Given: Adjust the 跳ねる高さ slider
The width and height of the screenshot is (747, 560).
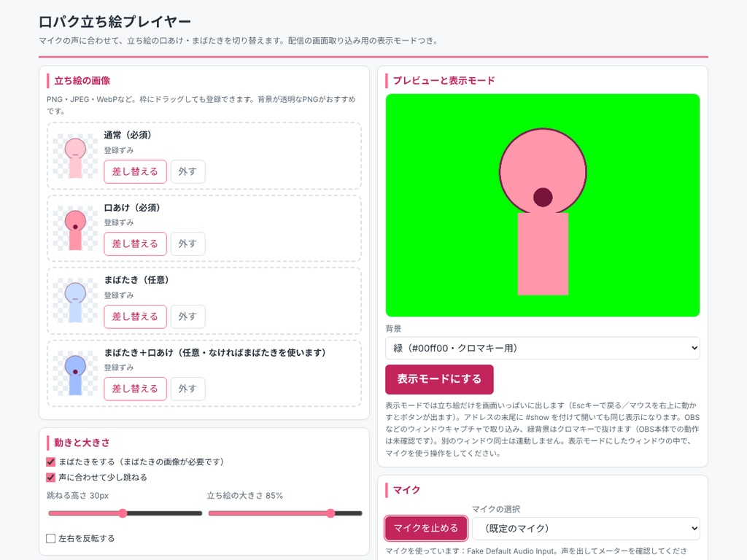Looking at the screenshot, I should (125, 513).
